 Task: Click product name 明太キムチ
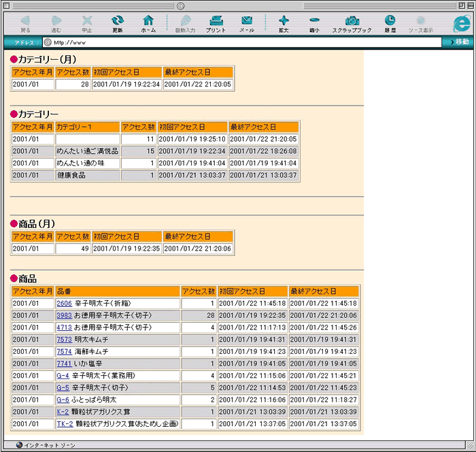click(91, 340)
